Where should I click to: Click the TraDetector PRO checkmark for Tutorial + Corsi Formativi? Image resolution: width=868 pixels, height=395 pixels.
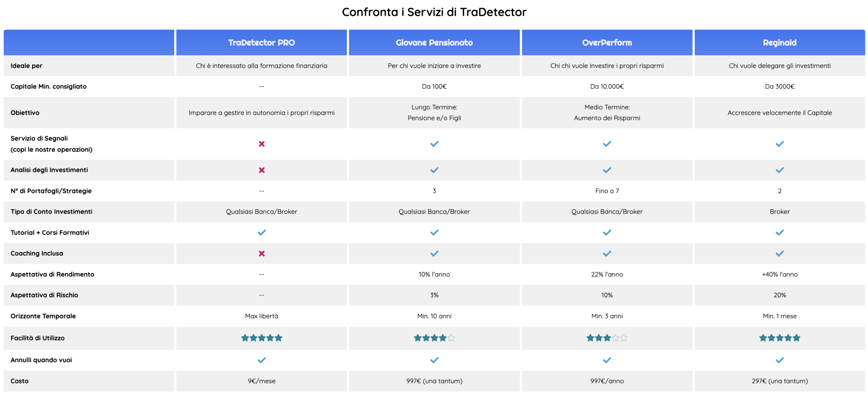pos(261,232)
